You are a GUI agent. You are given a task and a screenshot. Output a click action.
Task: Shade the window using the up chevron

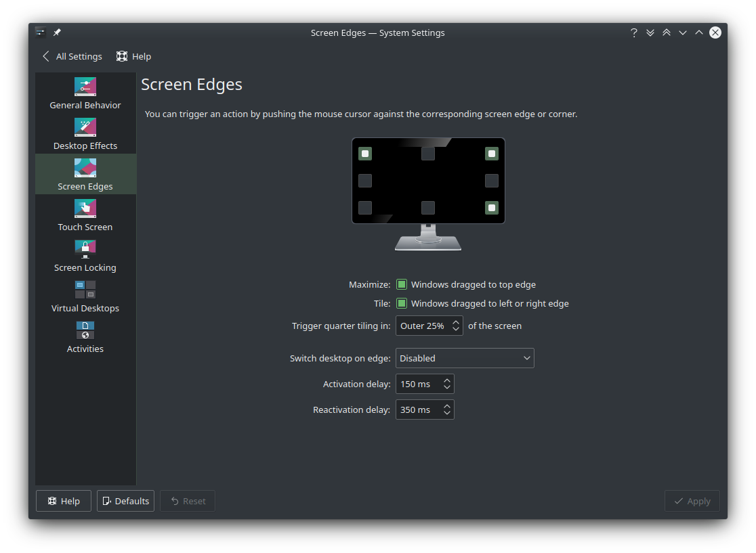pyautogui.click(x=698, y=32)
